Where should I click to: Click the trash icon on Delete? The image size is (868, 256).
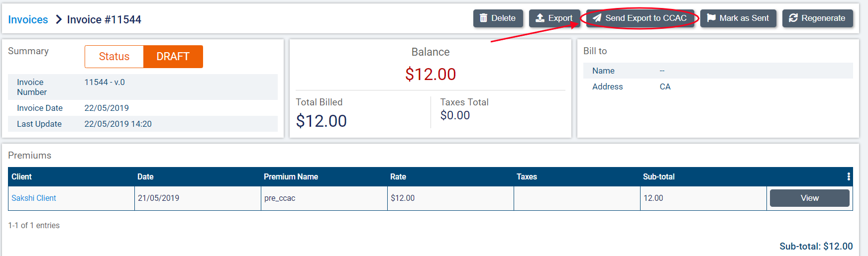click(483, 18)
